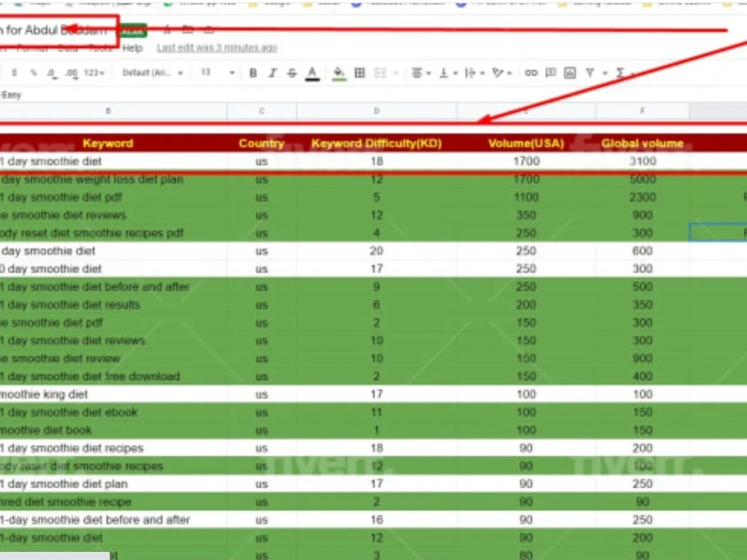This screenshot has width=747, height=560.
Task: Insert a comment with the comment icon
Action: [x=551, y=73]
